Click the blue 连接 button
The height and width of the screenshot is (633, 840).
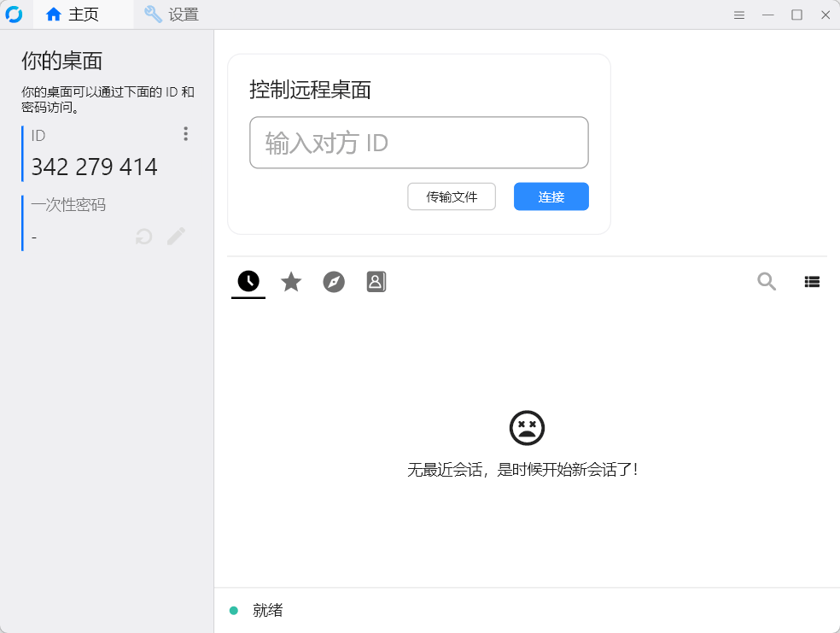[x=551, y=196]
